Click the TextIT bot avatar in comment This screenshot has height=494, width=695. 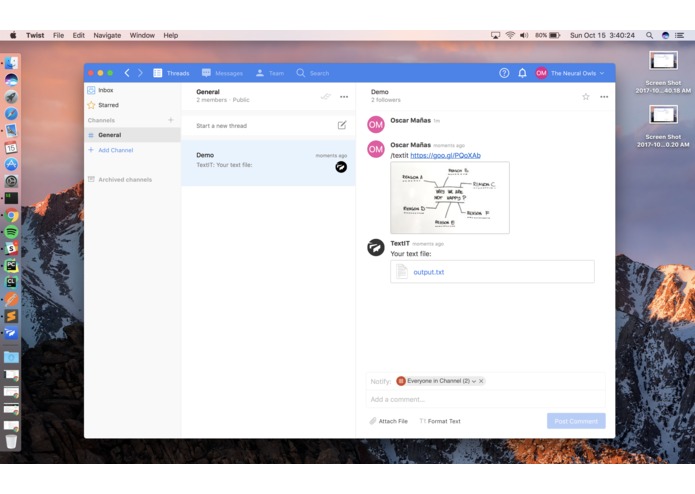click(x=376, y=247)
